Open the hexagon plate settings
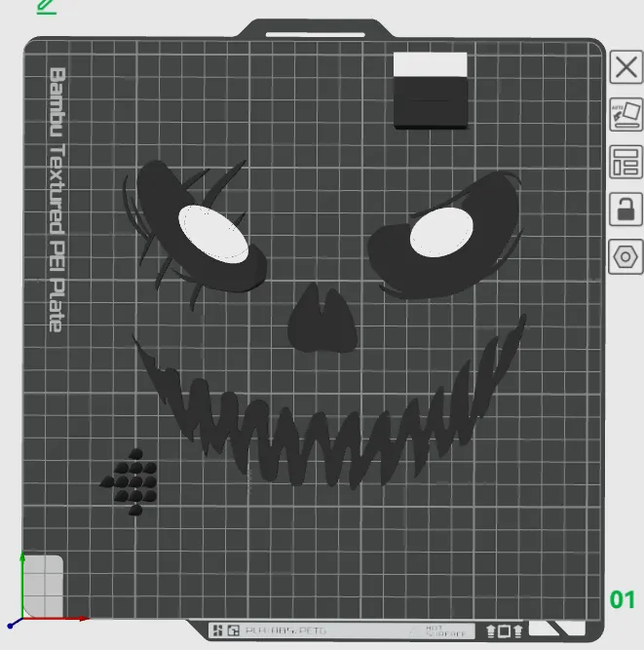 tap(625, 257)
